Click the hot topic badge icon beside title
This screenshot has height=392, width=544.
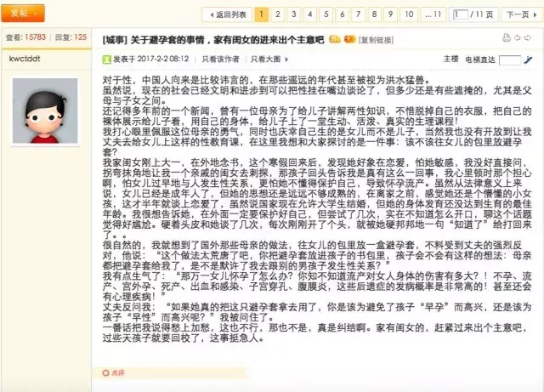(x=335, y=38)
